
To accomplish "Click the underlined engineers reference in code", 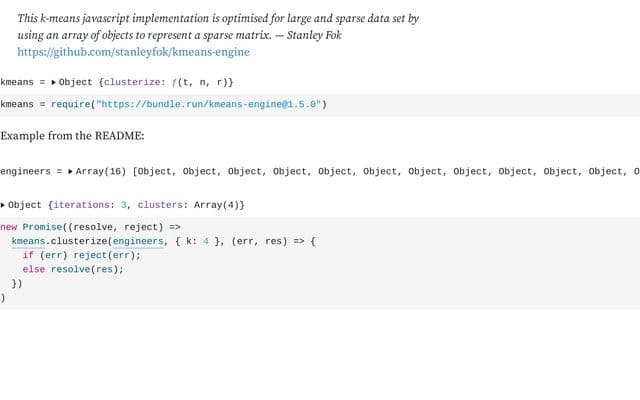I will 138,241.
